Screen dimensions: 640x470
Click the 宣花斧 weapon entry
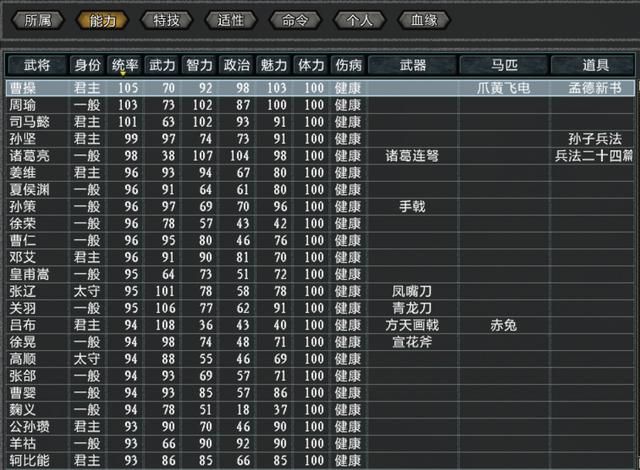click(x=412, y=342)
